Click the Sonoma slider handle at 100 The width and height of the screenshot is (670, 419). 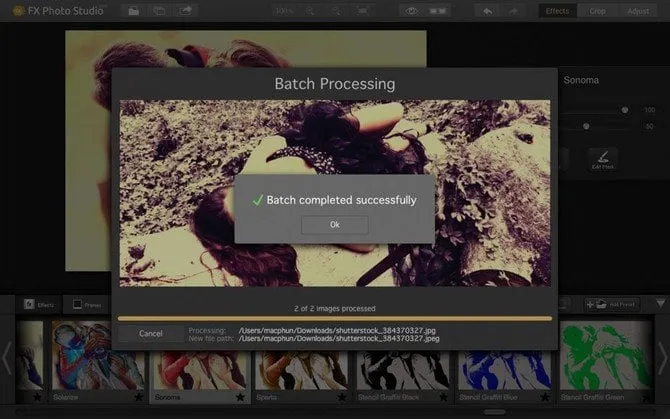coord(625,110)
